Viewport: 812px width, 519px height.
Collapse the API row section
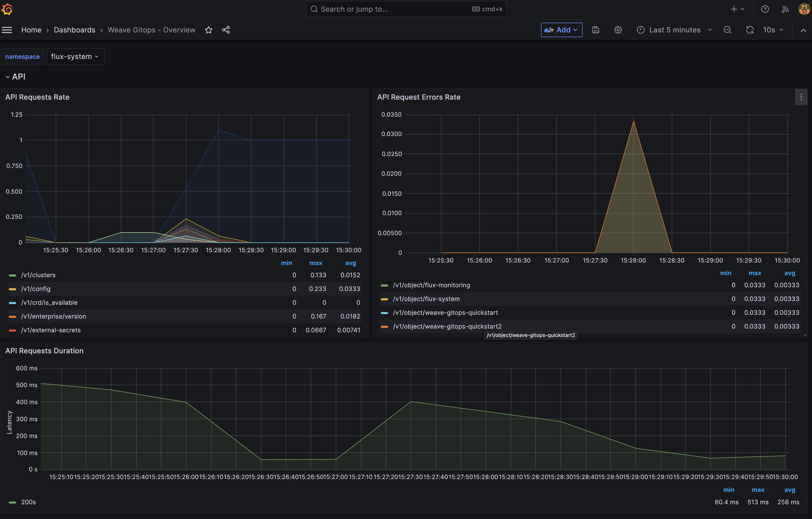point(16,77)
